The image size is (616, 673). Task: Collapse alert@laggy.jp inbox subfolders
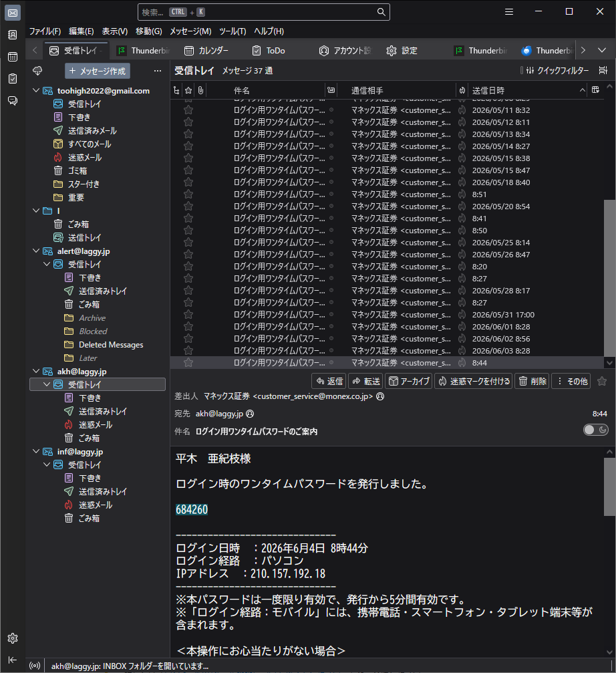coord(47,265)
